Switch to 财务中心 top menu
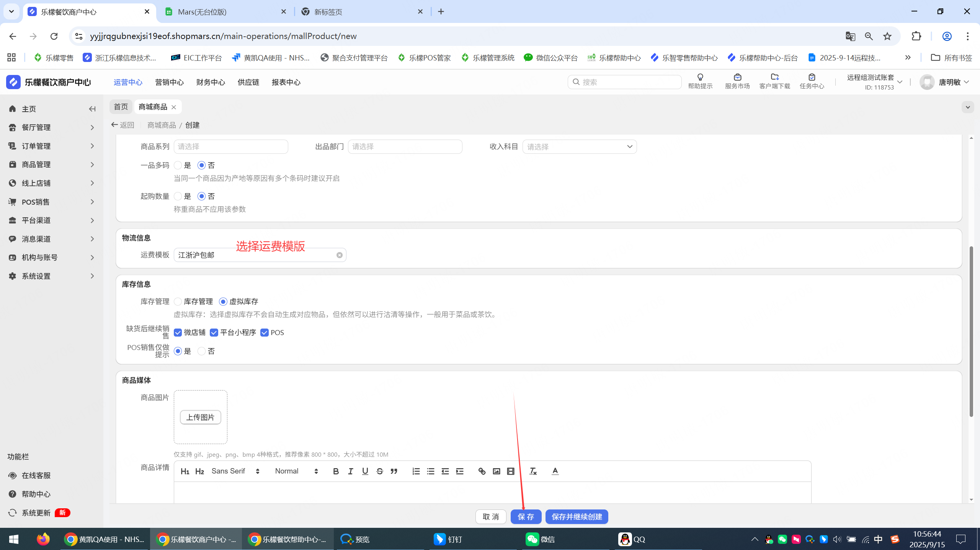The image size is (980, 550). 211,82
